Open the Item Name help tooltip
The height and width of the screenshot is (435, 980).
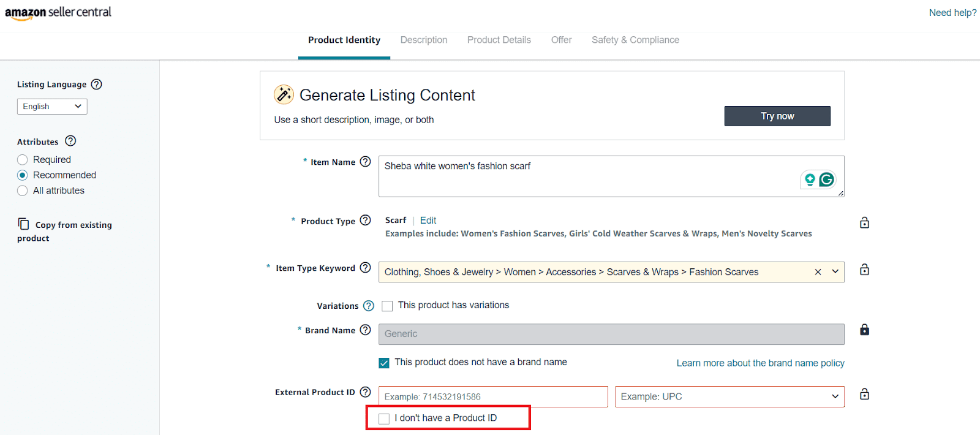click(365, 161)
